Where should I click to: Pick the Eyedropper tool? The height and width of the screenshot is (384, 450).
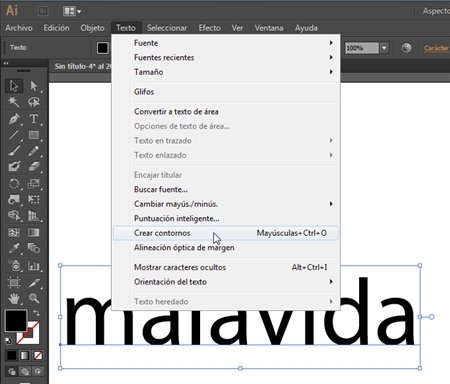[x=14, y=248]
